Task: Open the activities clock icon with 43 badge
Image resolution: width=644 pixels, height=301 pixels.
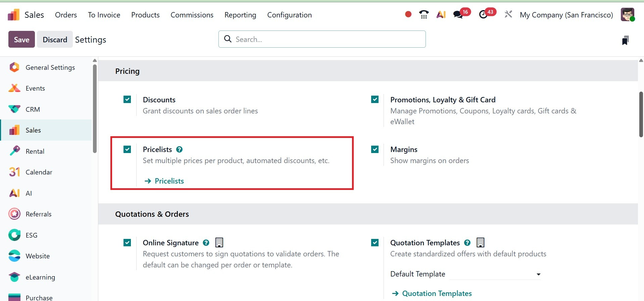Action: (483, 14)
